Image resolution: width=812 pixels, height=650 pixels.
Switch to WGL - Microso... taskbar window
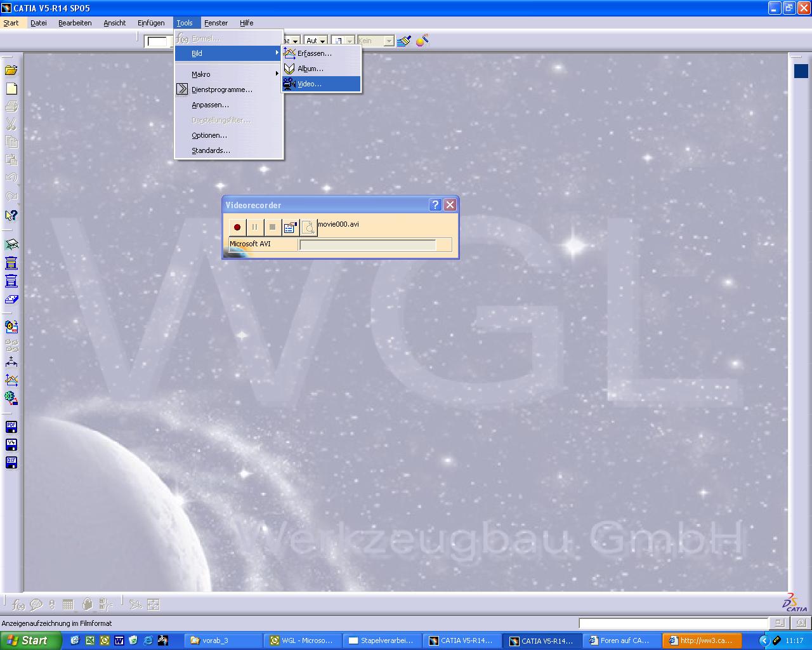click(x=303, y=640)
